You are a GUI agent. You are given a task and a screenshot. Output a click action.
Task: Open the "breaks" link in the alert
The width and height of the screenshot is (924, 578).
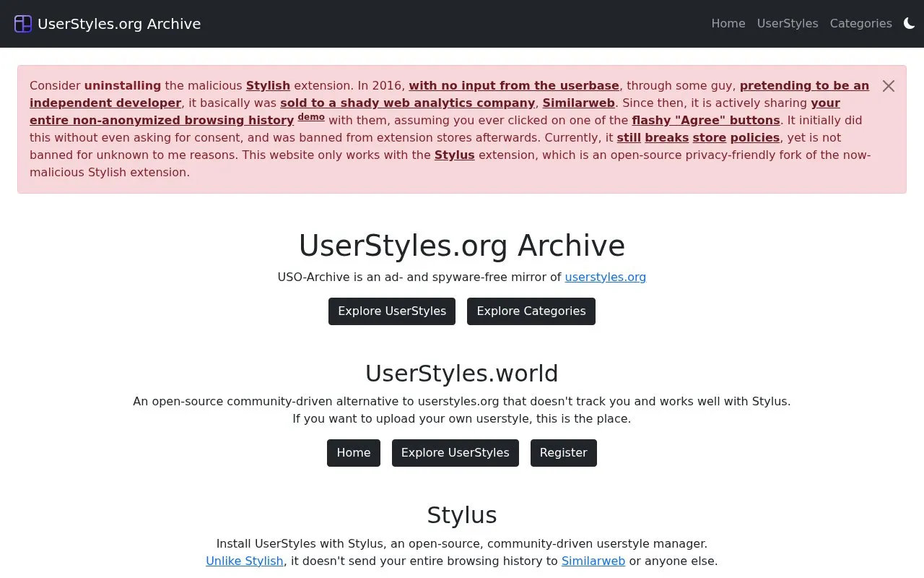pyautogui.click(x=667, y=137)
